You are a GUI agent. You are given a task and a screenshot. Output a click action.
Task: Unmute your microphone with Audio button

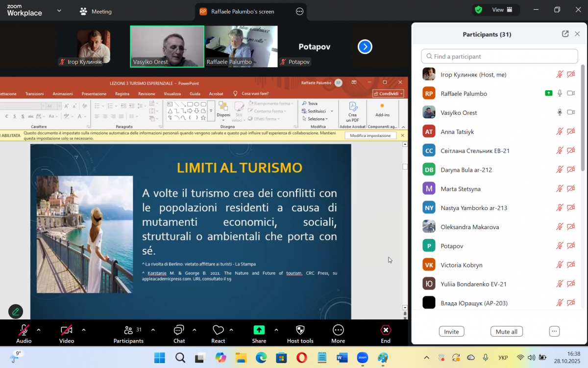point(24,330)
